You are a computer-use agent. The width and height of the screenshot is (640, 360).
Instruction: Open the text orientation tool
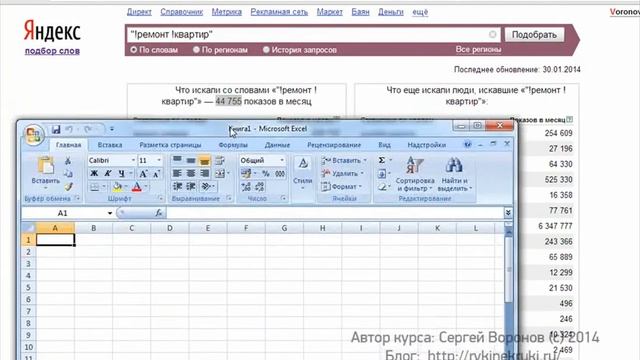coord(206,187)
